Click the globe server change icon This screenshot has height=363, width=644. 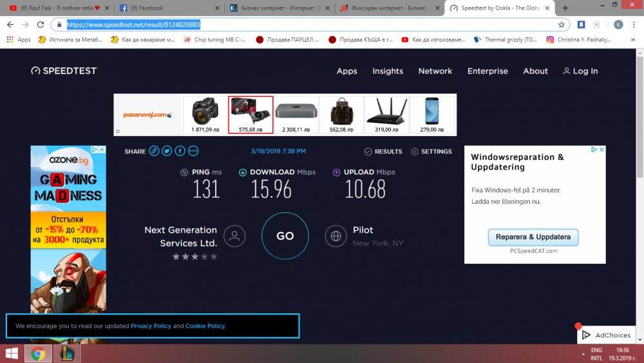point(336,236)
